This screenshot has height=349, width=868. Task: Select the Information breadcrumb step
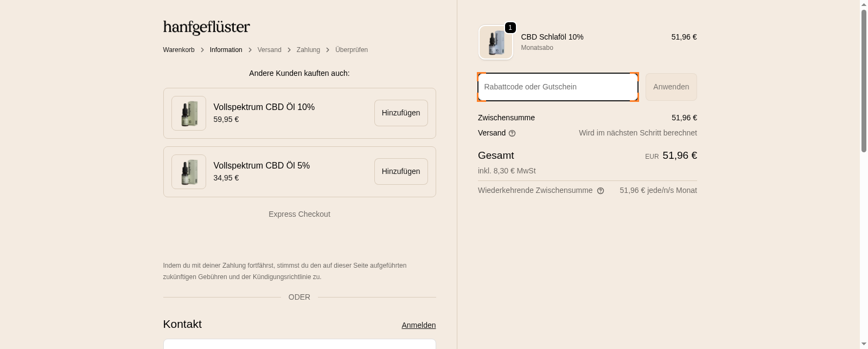click(x=226, y=50)
